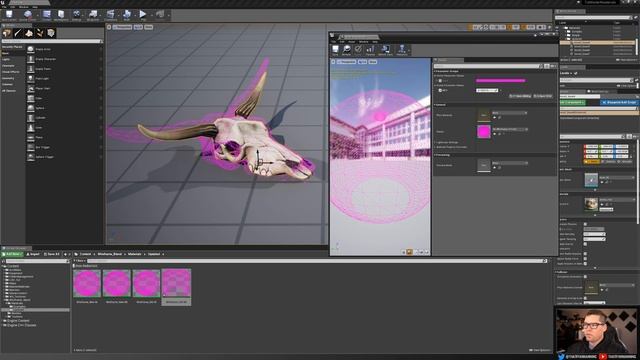Select Recently Placed category

pos(12,47)
